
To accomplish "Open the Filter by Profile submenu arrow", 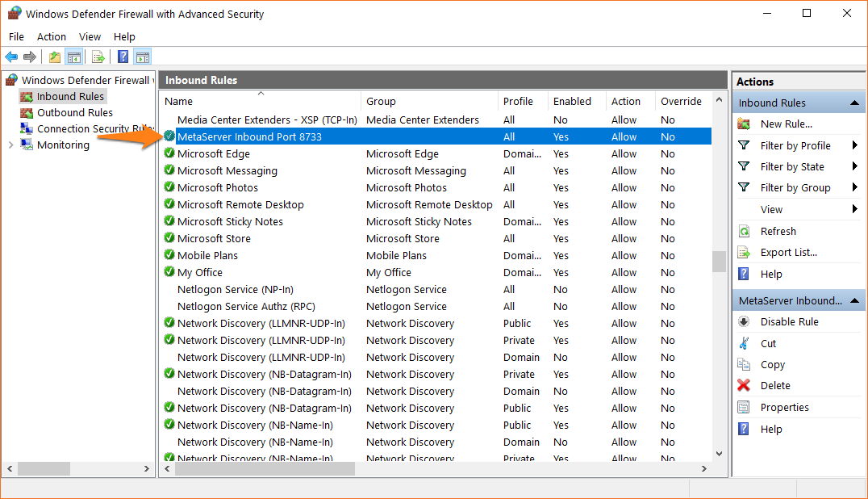I will (855, 145).
